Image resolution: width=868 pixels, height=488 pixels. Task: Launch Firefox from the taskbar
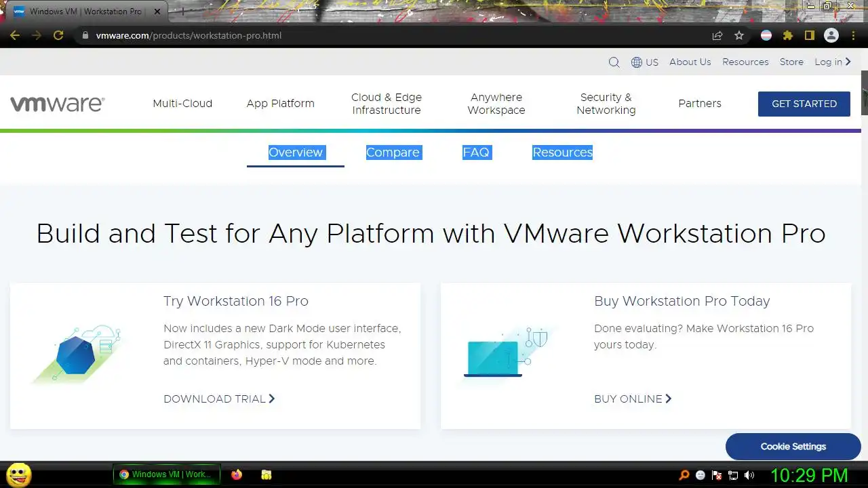(x=236, y=474)
